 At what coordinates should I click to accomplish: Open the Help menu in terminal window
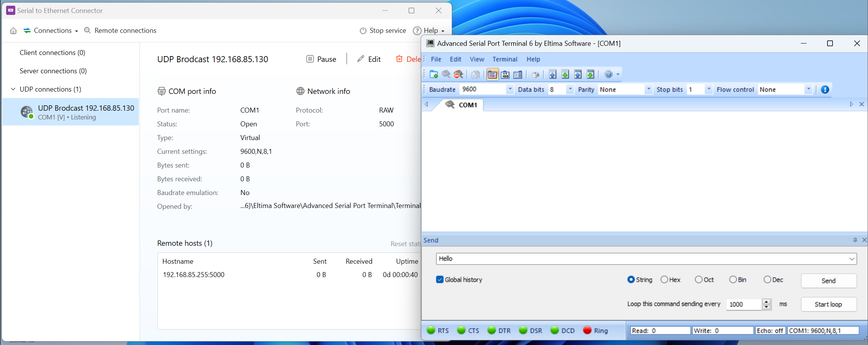[533, 59]
